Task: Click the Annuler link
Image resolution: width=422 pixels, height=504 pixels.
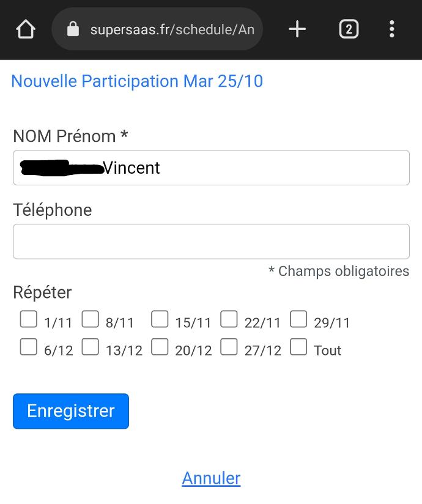Action: pyautogui.click(x=211, y=478)
